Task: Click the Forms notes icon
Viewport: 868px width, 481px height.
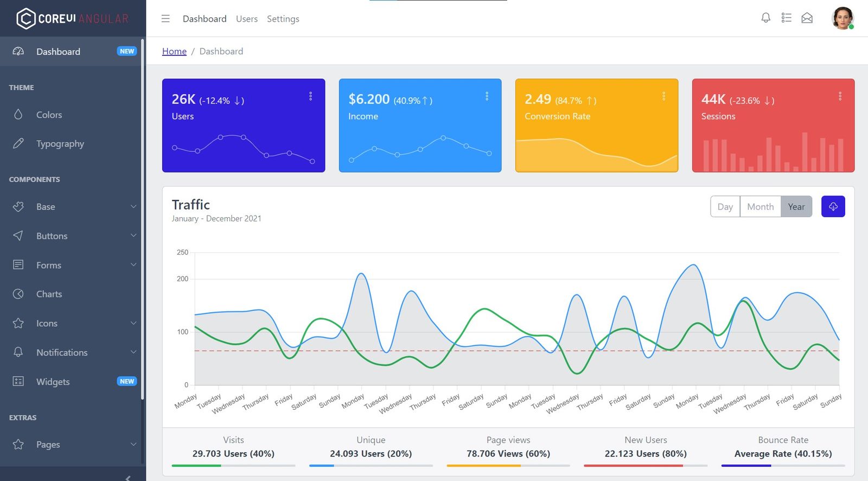Action: (x=18, y=265)
